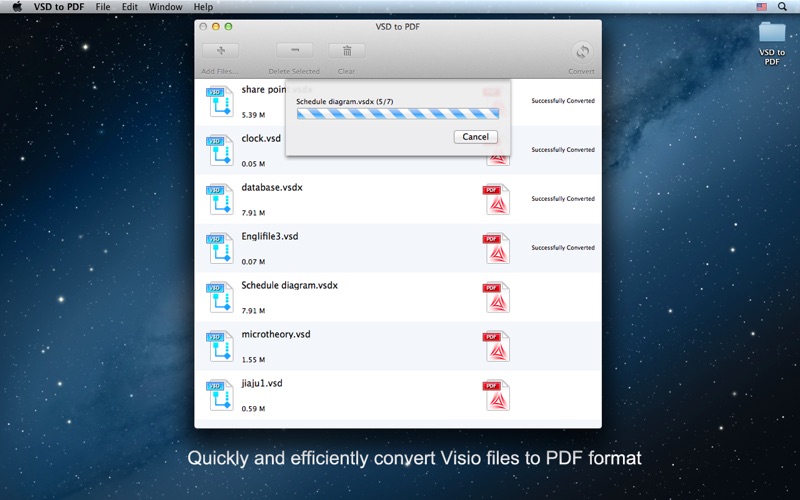Viewport: 800px width, 500px height.
Task: Select Schedule diagram.vsdx file name in list
Action: click(289, 285)
